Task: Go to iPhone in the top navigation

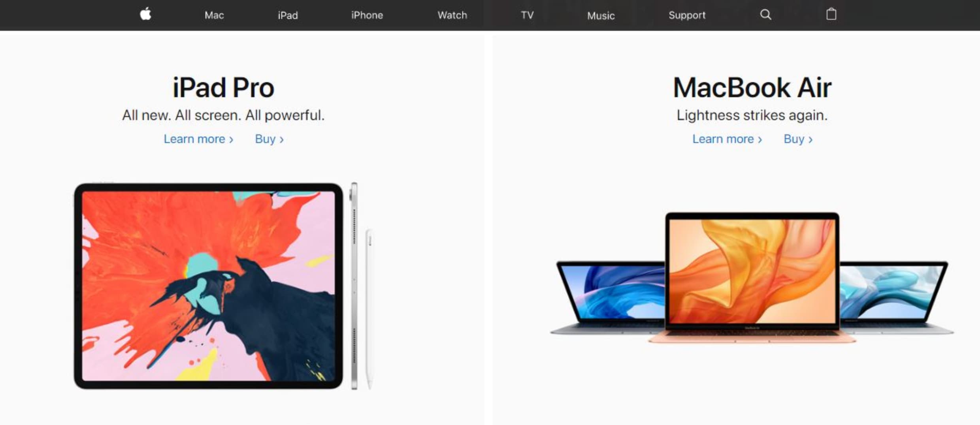Action: 367,15
